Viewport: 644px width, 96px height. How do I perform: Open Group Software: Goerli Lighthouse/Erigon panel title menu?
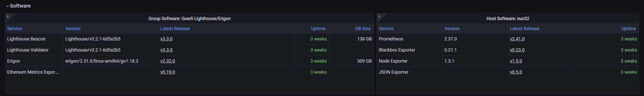189,19
